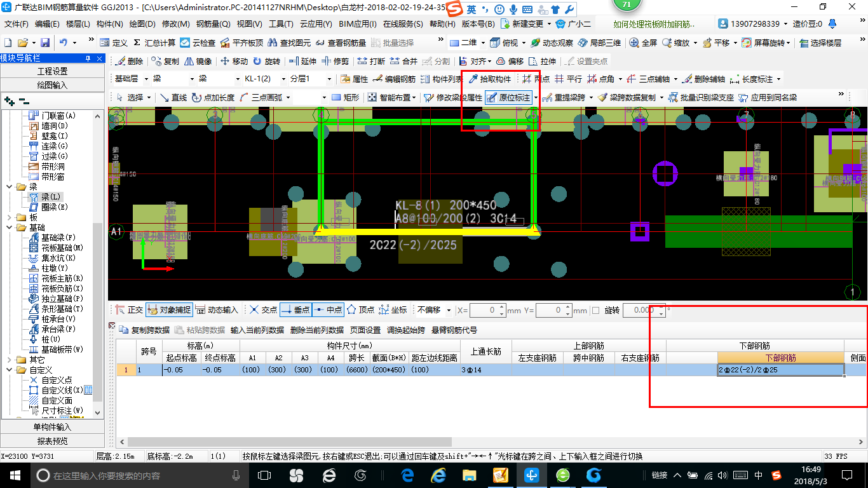The height and width of the screenshot is (488, 868).
Task: Open 在线服务(S) menu
Action: (x=403, y=24)
